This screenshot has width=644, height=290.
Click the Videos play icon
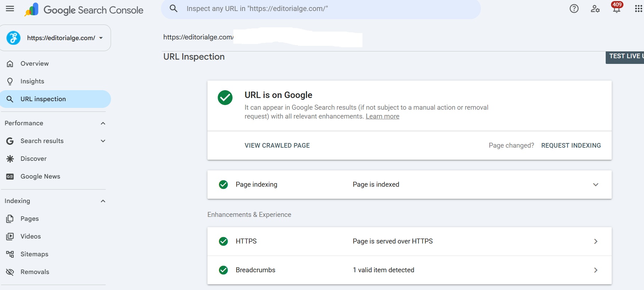point(10,236)
